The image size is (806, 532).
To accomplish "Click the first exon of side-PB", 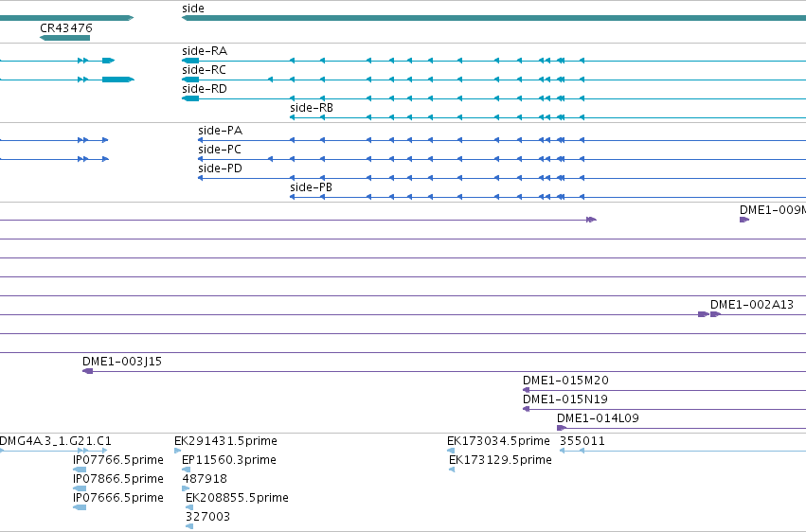I will tap(293, 197).
